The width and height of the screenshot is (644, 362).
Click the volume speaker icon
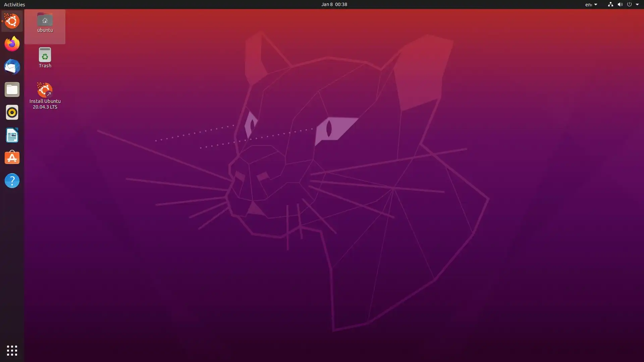pyautogui.click(x=620, y=4)
